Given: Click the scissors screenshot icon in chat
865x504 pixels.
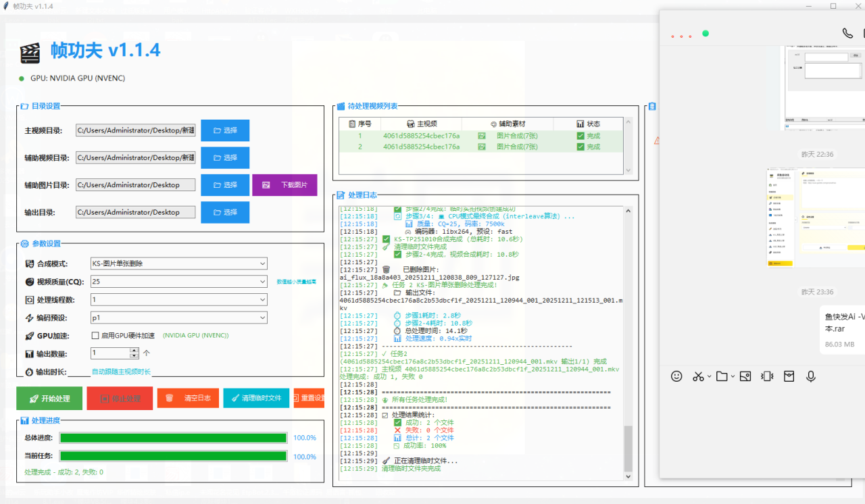Looking at the screenshot, I should click(x=699, y=376).
